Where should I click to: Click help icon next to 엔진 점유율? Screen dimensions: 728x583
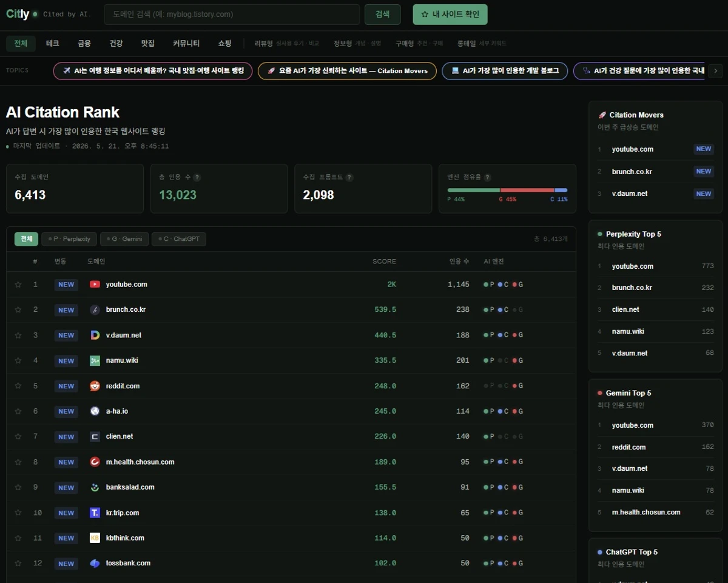[488, 177]
